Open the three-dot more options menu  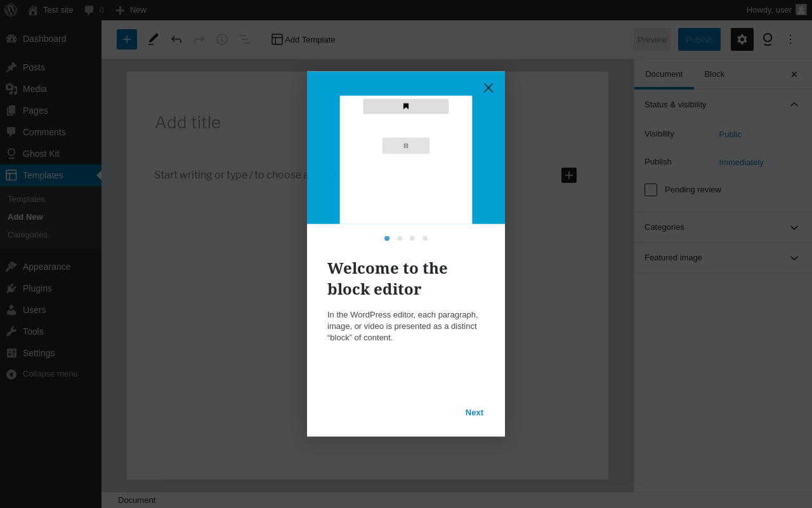click(790, 39)
